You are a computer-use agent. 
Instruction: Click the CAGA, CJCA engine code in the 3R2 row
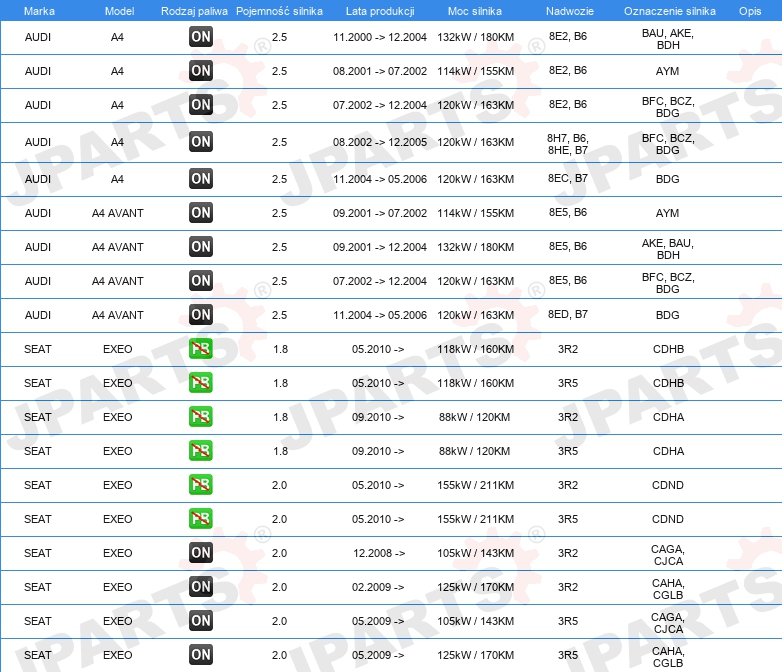[x=668, y=555]
